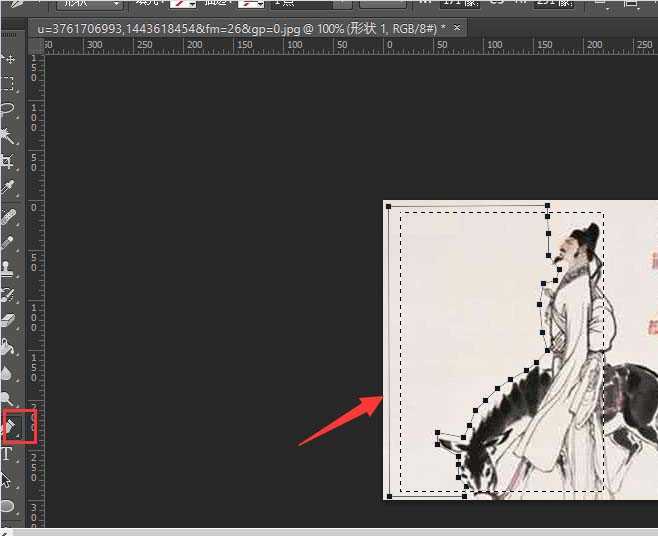
Task: Select the Horizontal Type tool
Action: pyautogui.click(x=8, y=455)
